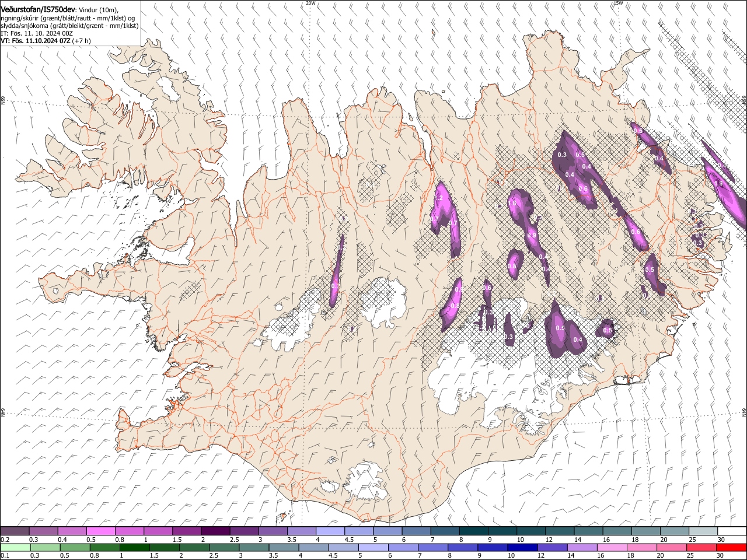This screenshot has width=747, height=560.
Task: Select the dark teal 8–9 swatch in upper legend row
Action: point(473,531)
